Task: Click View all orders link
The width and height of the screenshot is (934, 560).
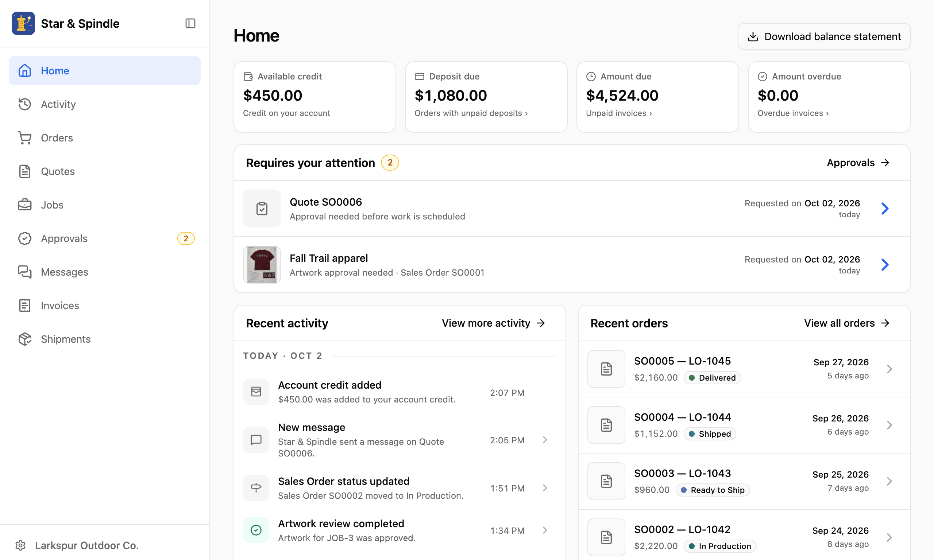Action: 847,323
